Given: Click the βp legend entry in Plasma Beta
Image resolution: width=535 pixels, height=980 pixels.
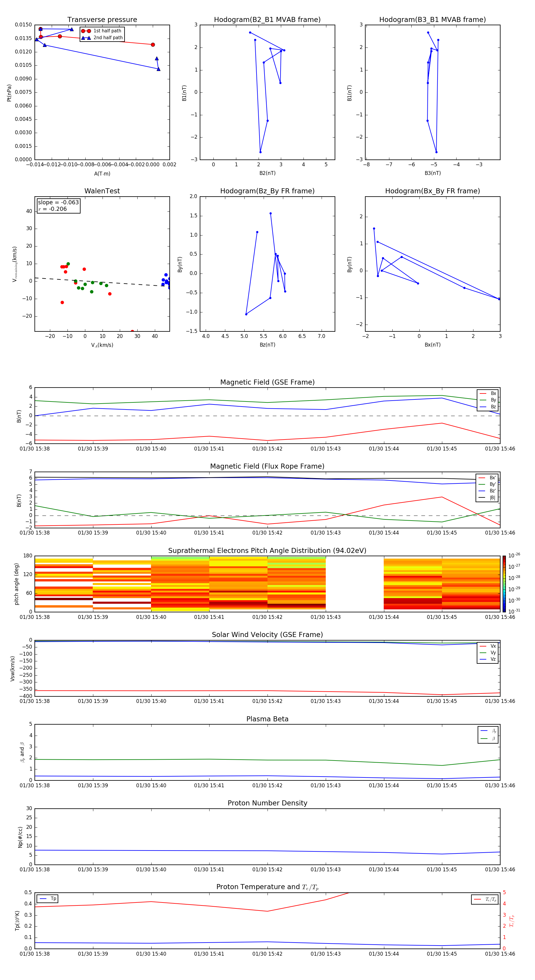Looking at the screenshot, I should [x=488, y=731].
